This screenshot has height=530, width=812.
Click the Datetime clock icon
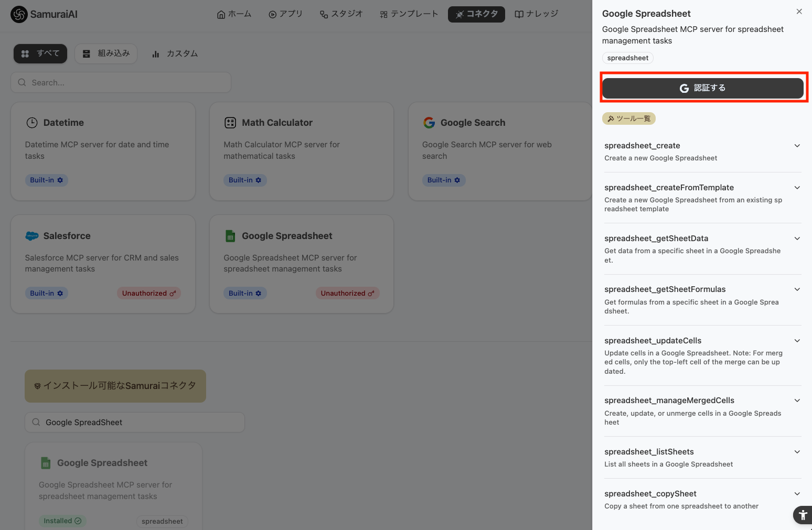[x=32, y=123]
